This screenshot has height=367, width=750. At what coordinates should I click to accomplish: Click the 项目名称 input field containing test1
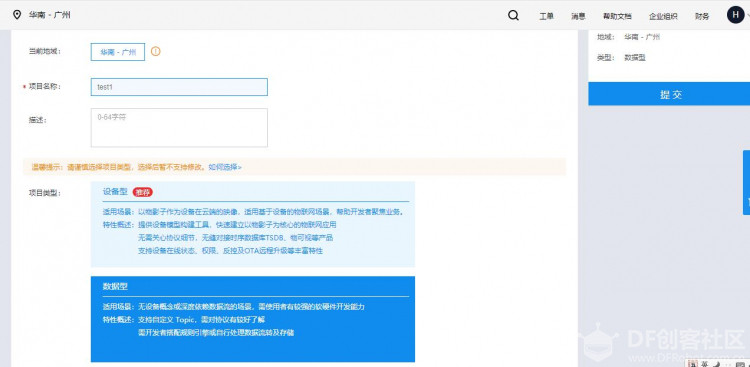pyautogui.click(x=179, y=87)
